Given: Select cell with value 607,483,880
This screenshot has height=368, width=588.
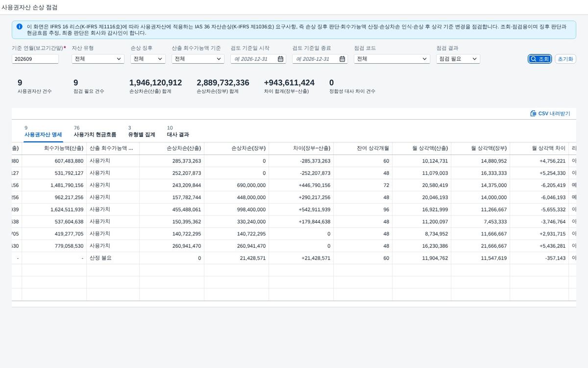Looking at the screenshot, I should [x=54, y=161].
